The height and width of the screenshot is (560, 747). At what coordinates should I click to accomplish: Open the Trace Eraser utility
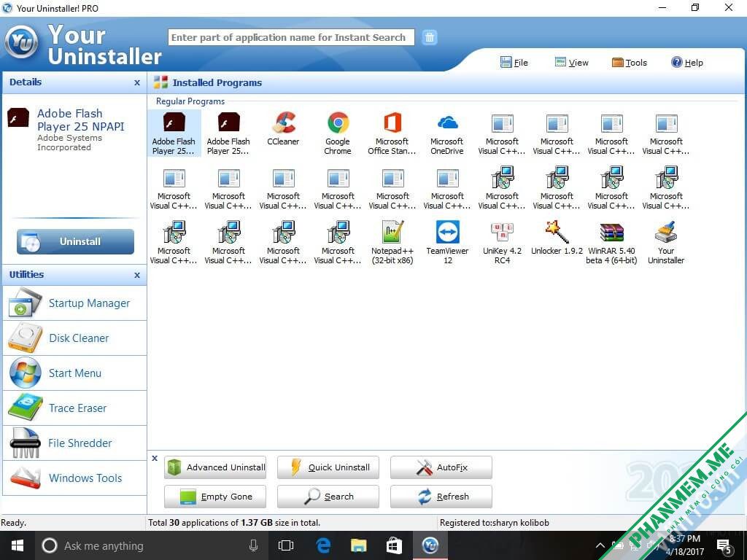(75, 408)
